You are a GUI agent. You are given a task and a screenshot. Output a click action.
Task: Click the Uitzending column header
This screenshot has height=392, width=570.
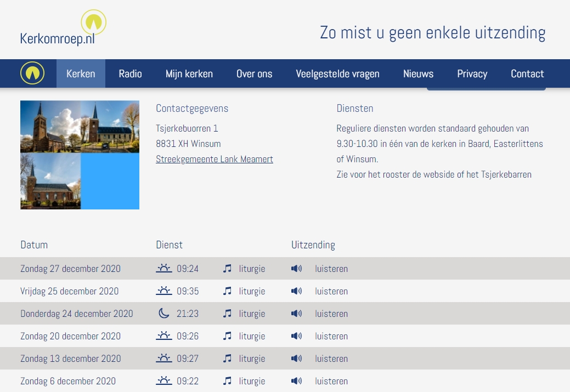(313, 245)
